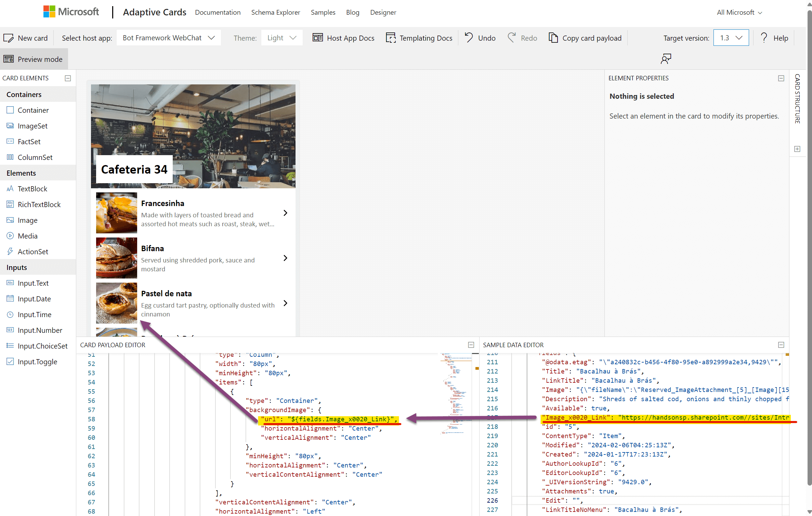
Task: Open Templating Docs
Action: 419,38
